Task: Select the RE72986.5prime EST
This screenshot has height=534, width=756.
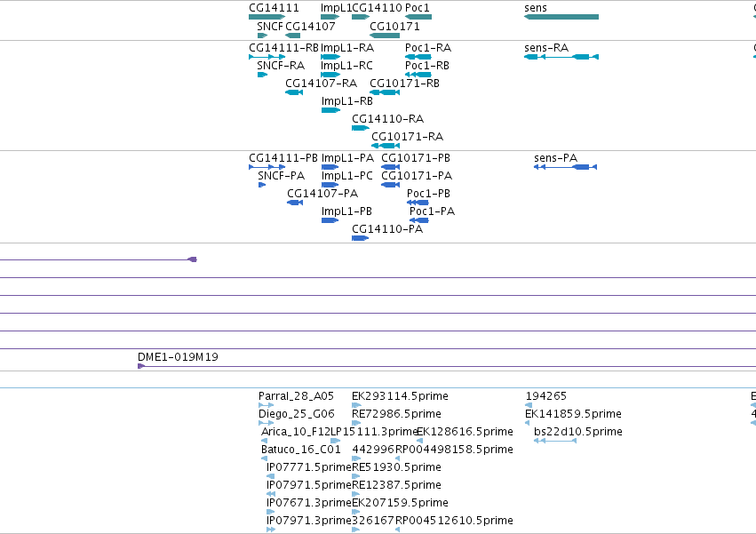Action: (356, 423)
